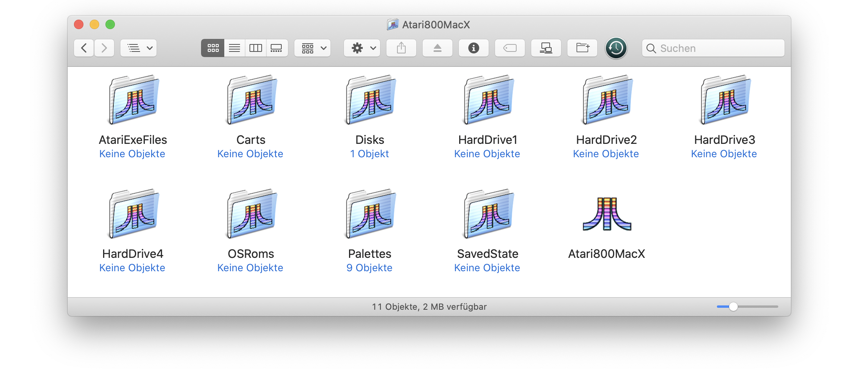
Task: Switch to gallery view
Action: coord(277,48)
